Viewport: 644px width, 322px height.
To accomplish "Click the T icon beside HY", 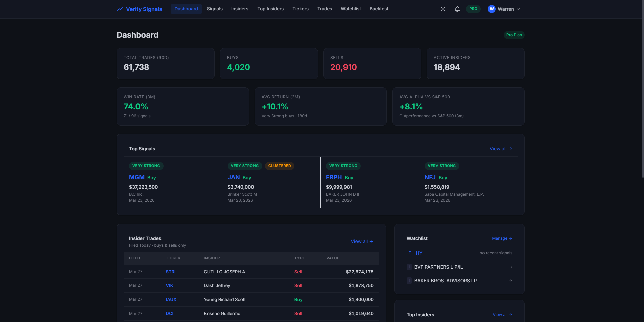I will point(410,253).
